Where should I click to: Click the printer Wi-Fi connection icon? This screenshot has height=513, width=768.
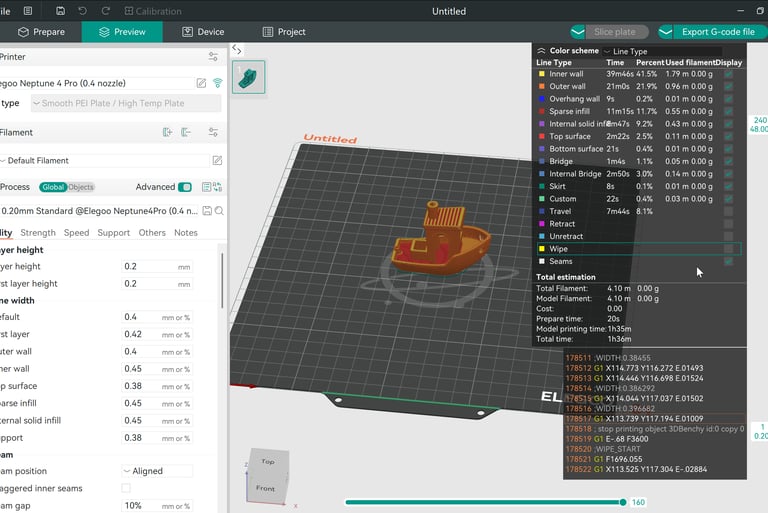(217, 83)
